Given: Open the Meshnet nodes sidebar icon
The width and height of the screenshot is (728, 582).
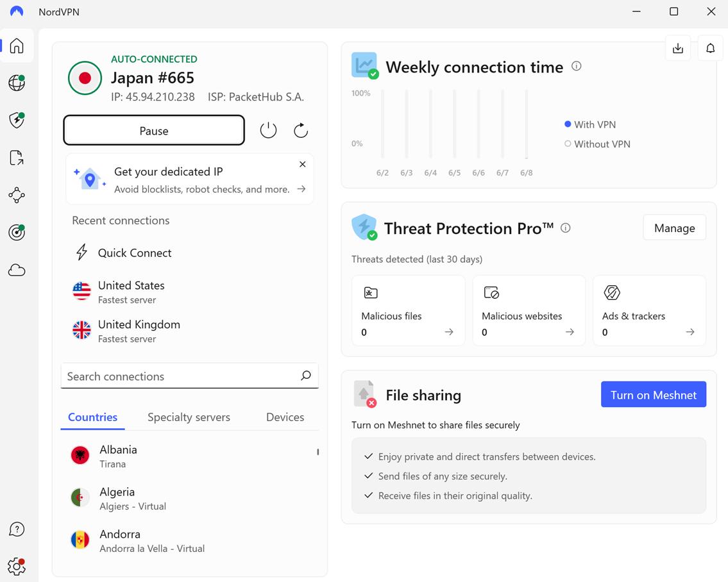Looking at the screenshot, I should tap(17, 195).
